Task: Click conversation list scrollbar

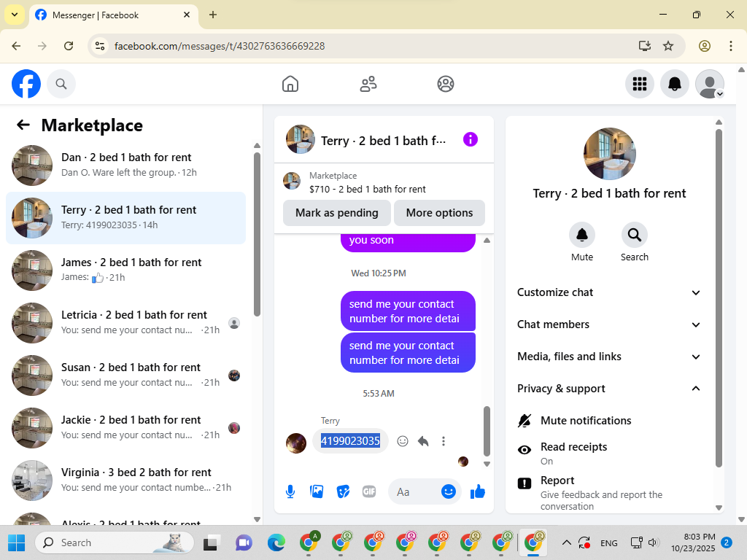Action: click(x=258, y=234)
